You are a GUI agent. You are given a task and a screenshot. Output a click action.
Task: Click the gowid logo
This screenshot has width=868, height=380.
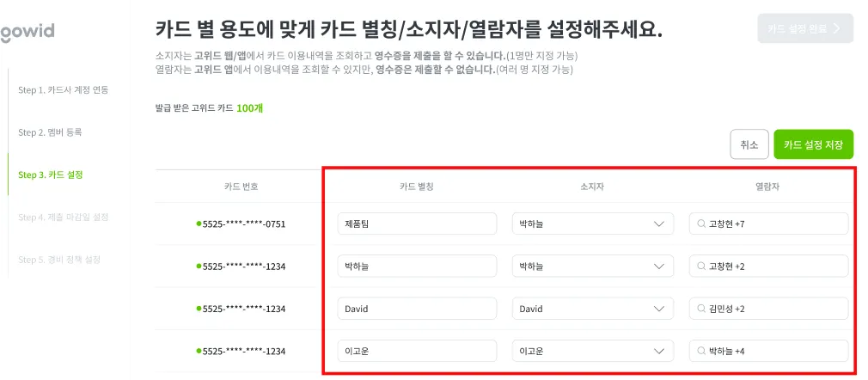point(27,31)
